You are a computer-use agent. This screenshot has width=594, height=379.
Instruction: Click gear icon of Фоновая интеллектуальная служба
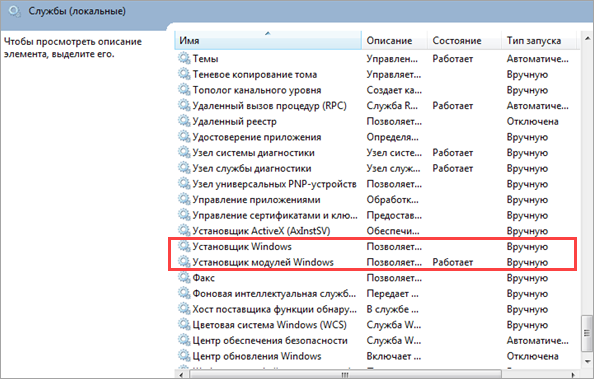184,293
